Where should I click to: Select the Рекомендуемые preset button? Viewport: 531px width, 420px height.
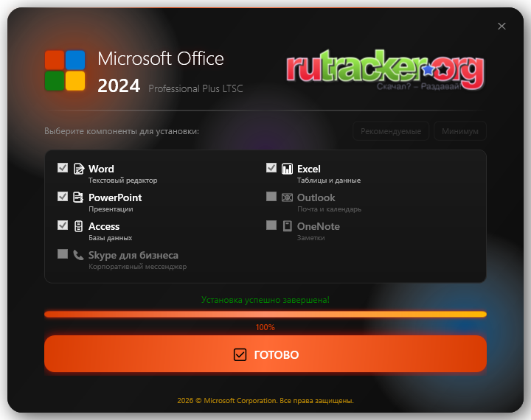pyautogui.click(x=391, y=131)
